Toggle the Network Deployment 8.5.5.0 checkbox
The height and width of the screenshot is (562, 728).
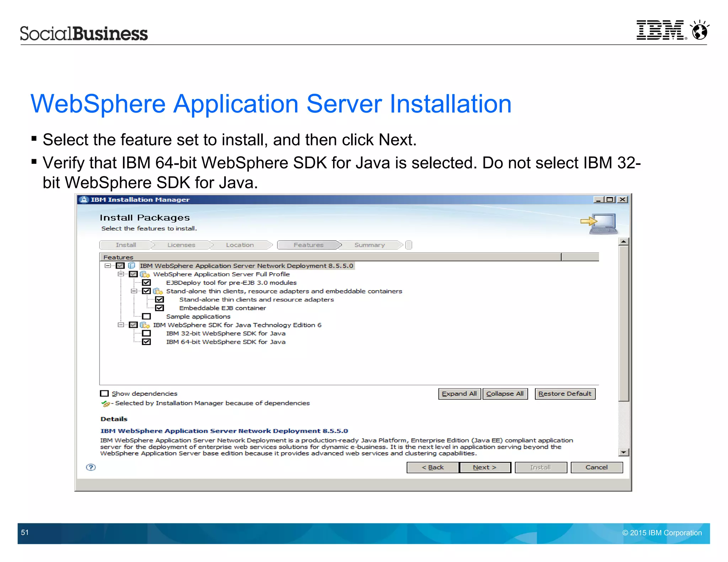120,265
